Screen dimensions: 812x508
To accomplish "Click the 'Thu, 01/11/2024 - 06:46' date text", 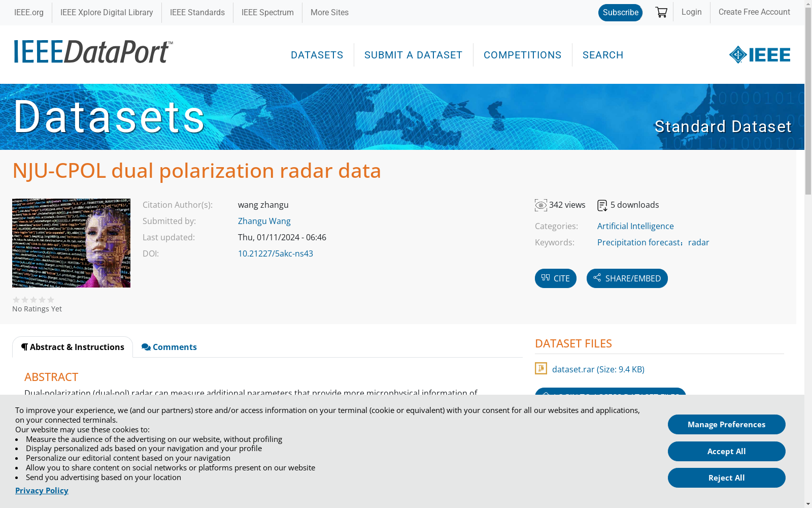I will click(x=282, y=237).
